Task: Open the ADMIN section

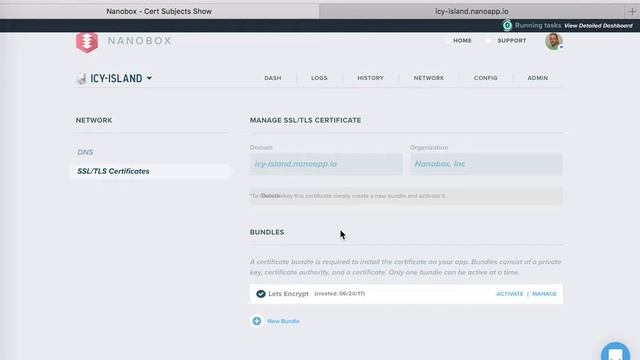Action: [x=538, y=78]
